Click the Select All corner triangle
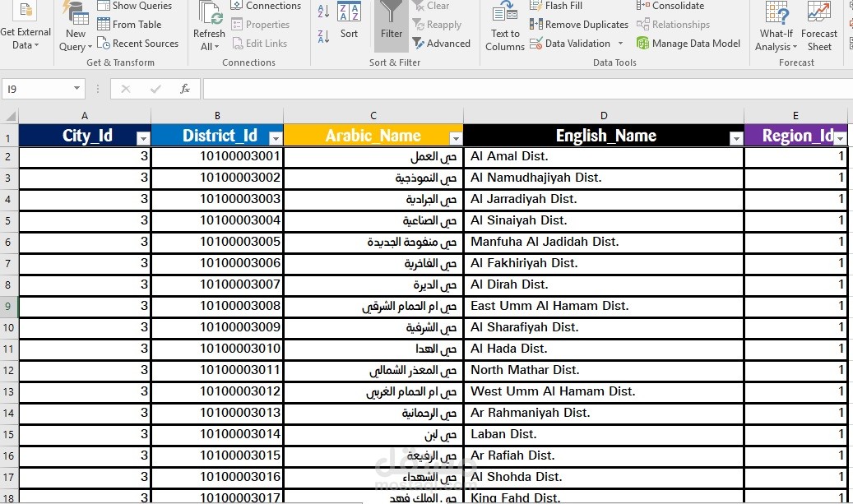 point(10,115)
